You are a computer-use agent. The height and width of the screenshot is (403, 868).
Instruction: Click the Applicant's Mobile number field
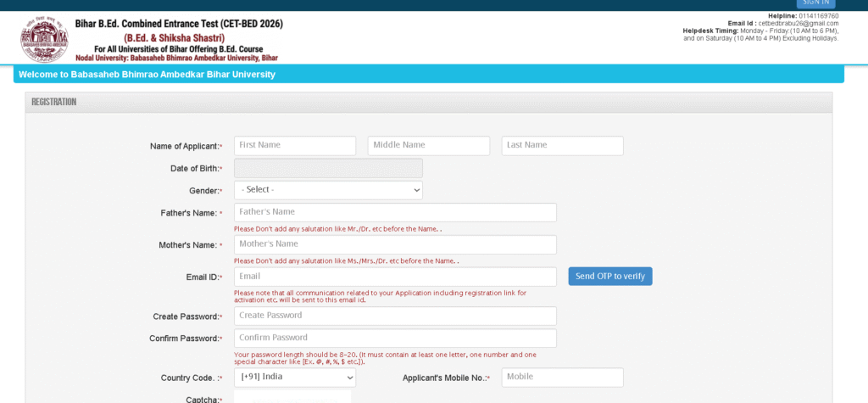(x=562, y=377)
